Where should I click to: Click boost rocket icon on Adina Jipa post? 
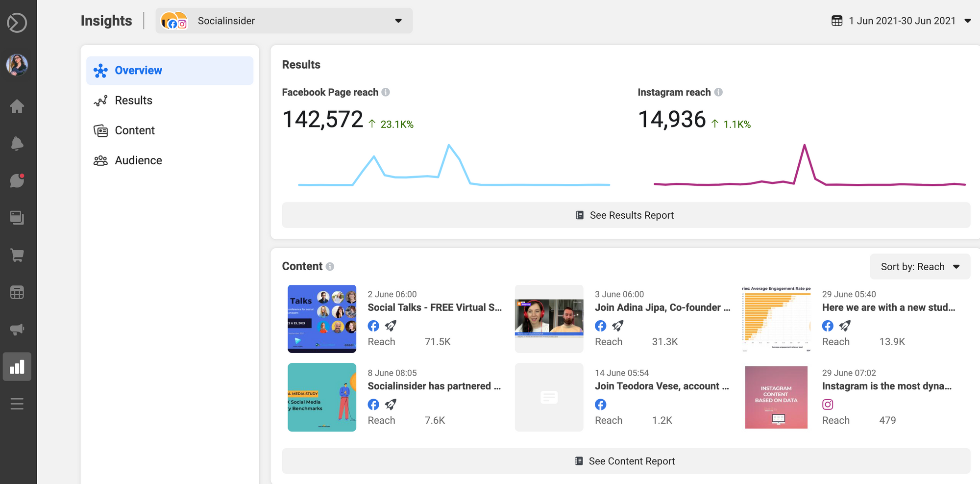pos(618,326)
